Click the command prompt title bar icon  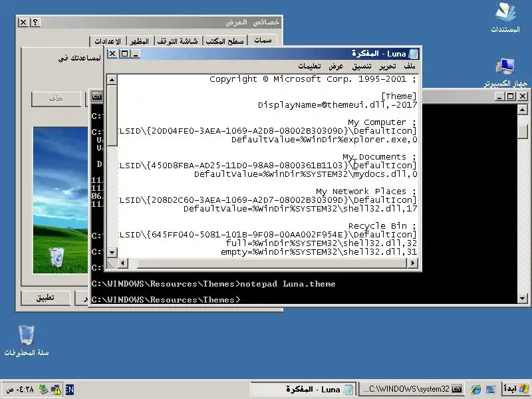click(97, 96)
